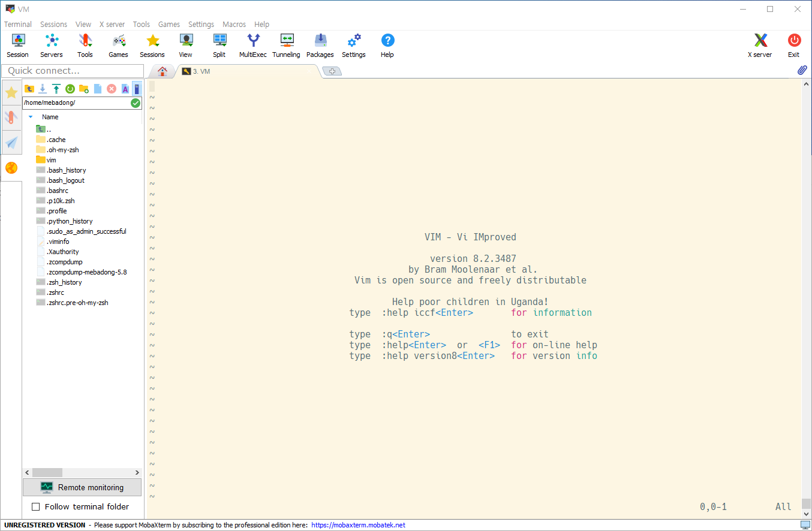
Task: Open the Terminal menu
Action: pos(18,25)
